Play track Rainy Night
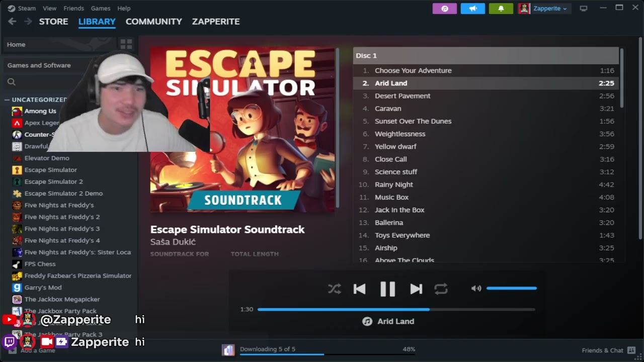 click(486, 185)
